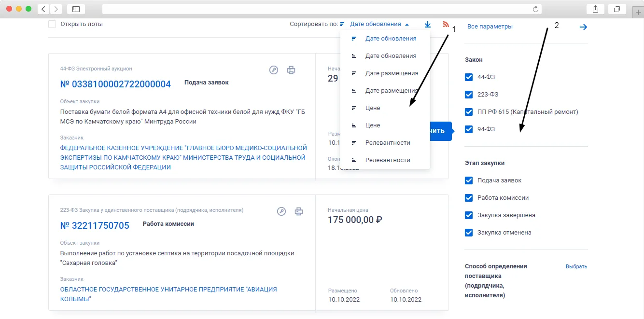Open the Safari share menu icon
Viewport: 644px width, 319px height.
595,9
